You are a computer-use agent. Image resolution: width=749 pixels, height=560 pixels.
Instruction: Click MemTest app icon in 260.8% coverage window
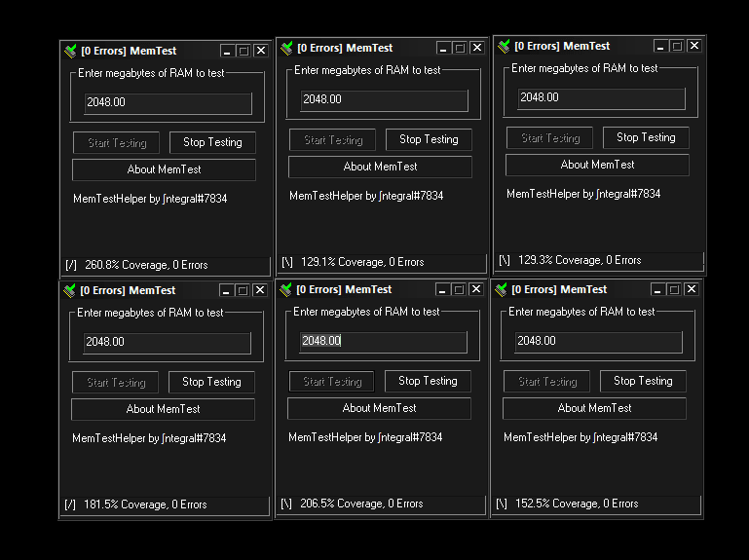pos(71,51)
